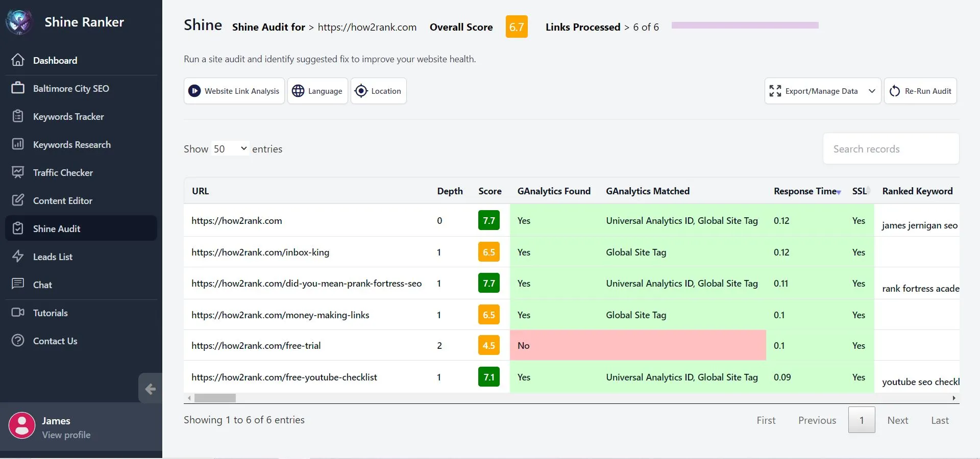This screenshot has height=459, width=980.
Task: Click the Keywords Research chart icon
Action: tap(18, 144)
